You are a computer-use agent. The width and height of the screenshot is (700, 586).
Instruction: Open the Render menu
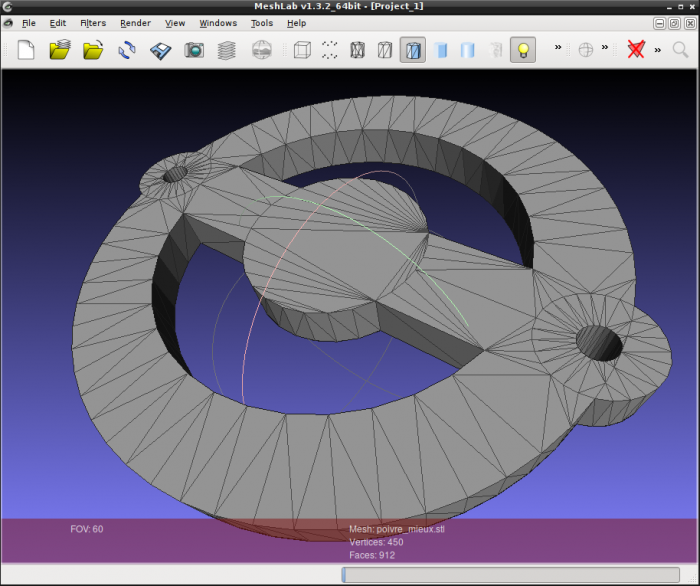tap(135, 23)
